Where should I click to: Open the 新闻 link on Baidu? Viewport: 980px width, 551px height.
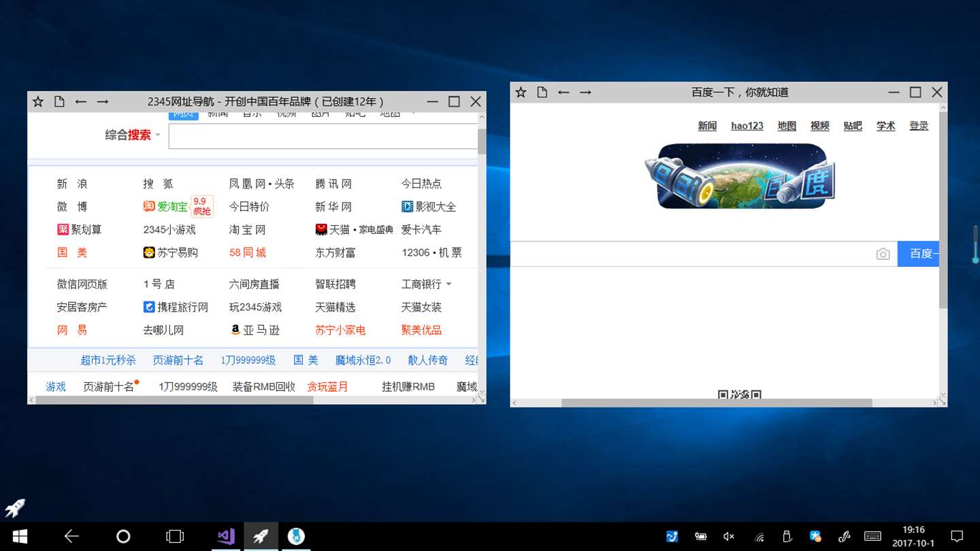pyautogui.click(x=707, y=126)
